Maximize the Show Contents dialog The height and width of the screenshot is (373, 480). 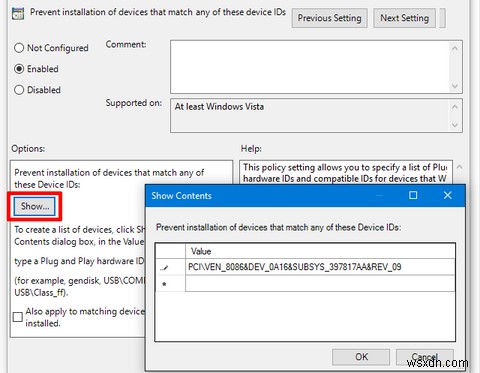point(413,195)
